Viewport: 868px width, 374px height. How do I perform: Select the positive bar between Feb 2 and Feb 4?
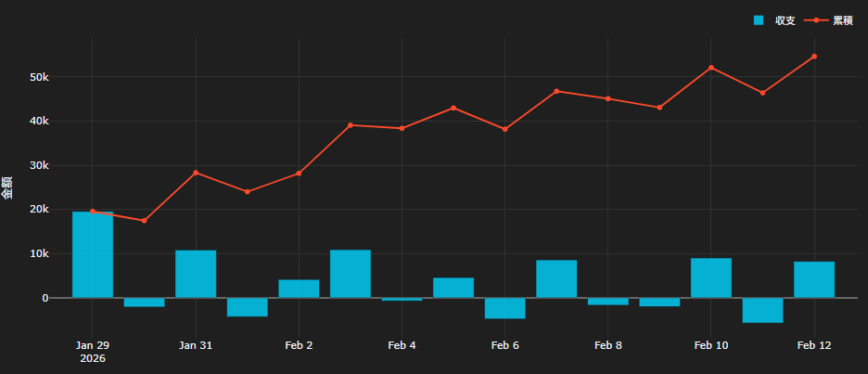(x=351, y=274)
